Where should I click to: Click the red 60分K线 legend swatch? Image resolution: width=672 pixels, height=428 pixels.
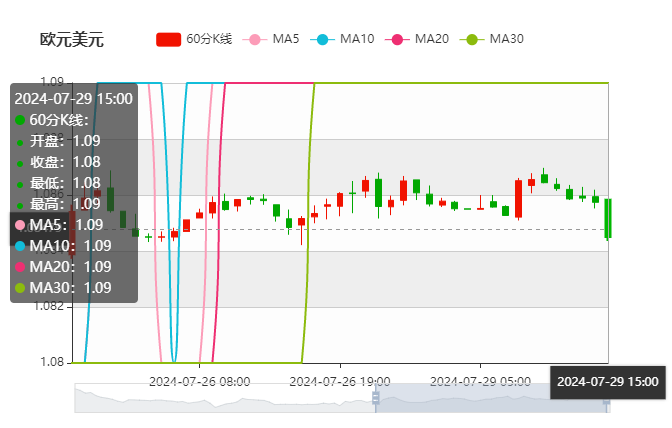pyautogui.click(x=168, y=39)
